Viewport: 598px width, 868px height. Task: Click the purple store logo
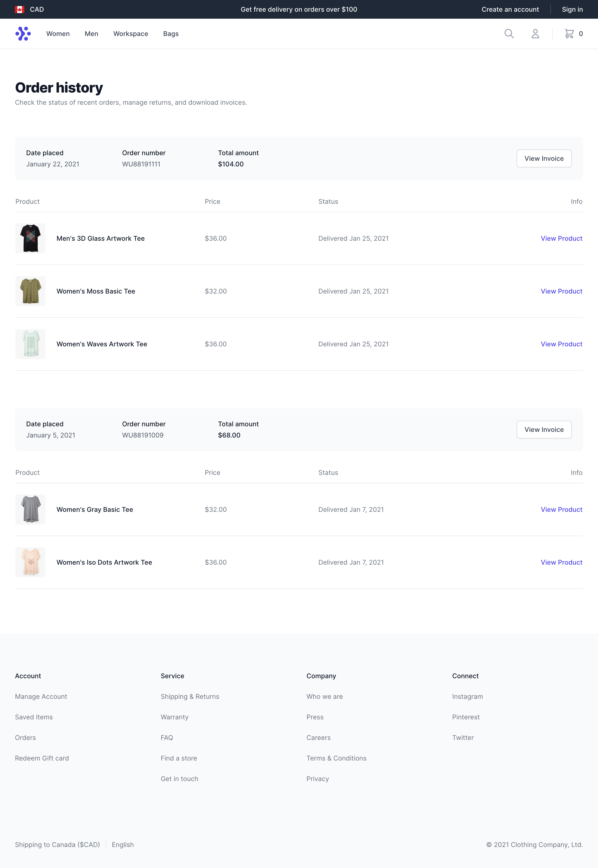[23, 34]
